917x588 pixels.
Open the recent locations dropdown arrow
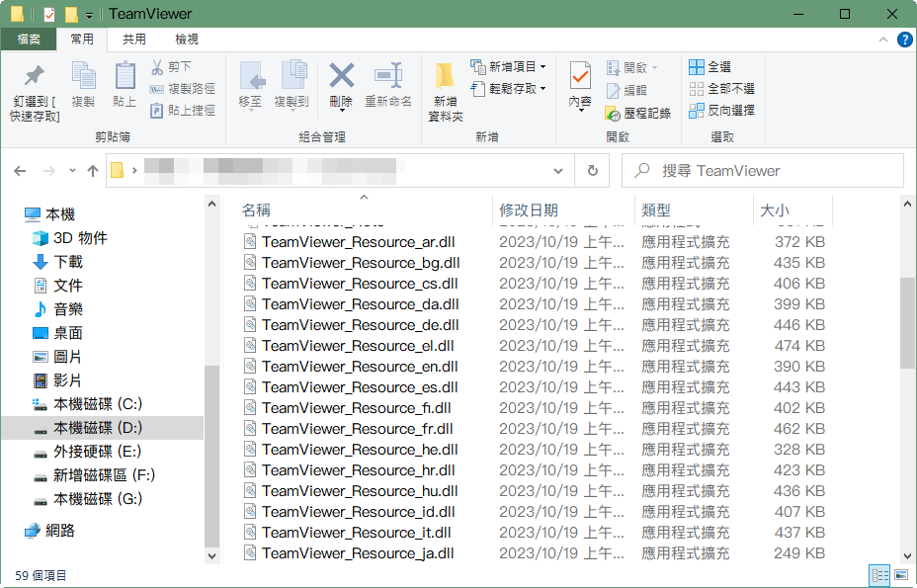coord(72,171)
